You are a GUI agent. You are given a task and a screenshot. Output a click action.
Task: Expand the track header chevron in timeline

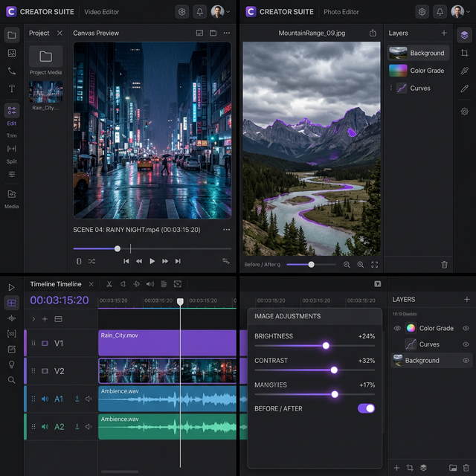coord(33,319)
